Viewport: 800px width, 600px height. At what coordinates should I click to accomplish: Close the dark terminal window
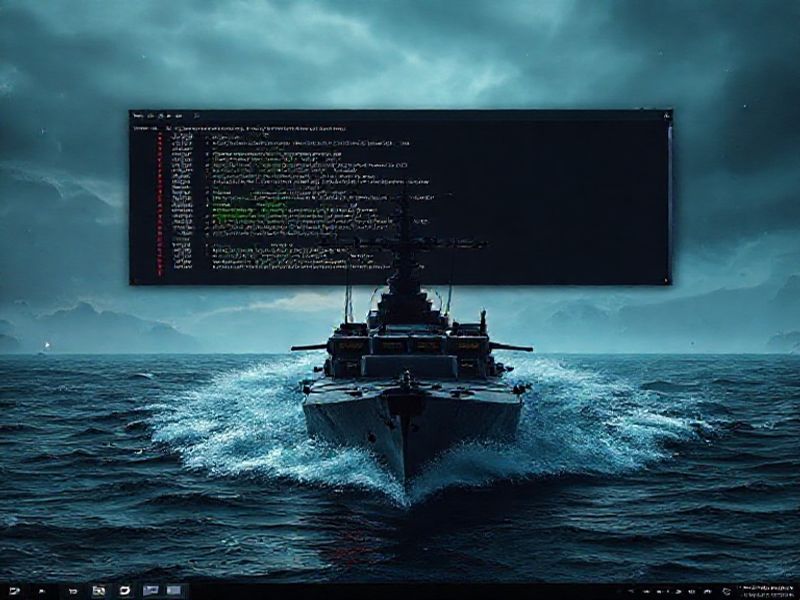[x=666, y=116]
